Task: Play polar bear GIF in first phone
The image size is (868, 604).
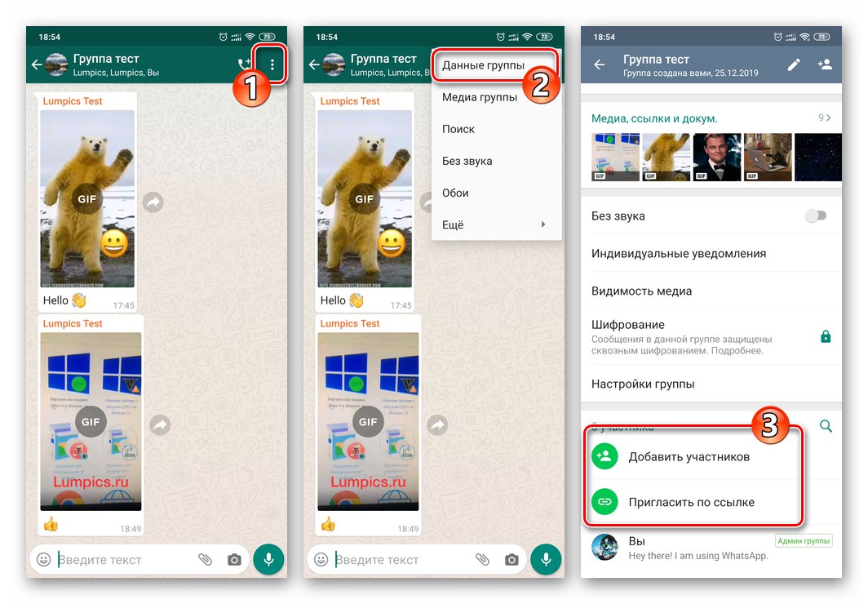Action: click(87, 199)
